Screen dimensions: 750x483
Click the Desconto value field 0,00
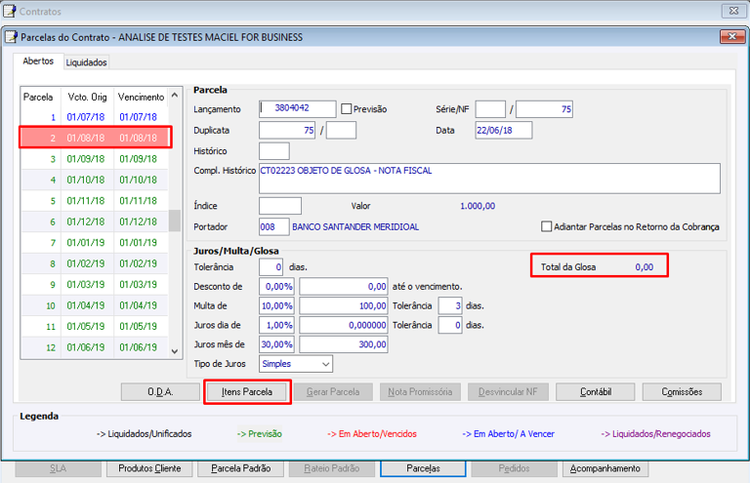343,286
